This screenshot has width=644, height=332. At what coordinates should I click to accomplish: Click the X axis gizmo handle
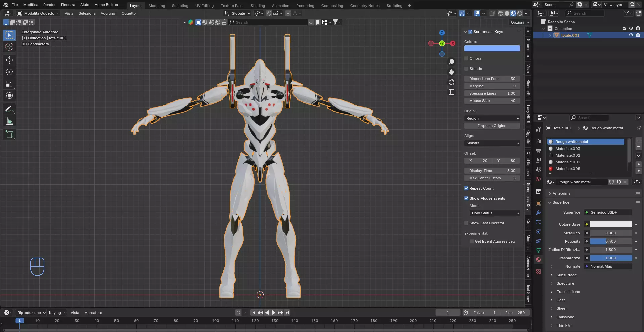click(453, 43)
